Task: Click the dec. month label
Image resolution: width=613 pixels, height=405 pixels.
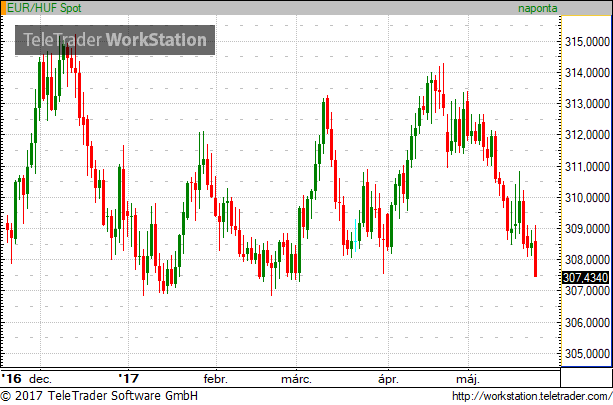Action: (x=40, y=379)
